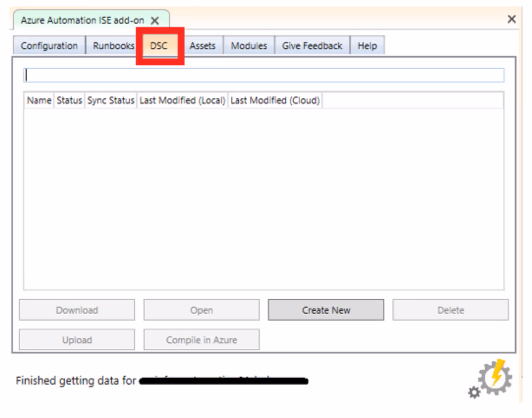Sort by the Last Modified (Local) column header

click(x=182, y=100)
